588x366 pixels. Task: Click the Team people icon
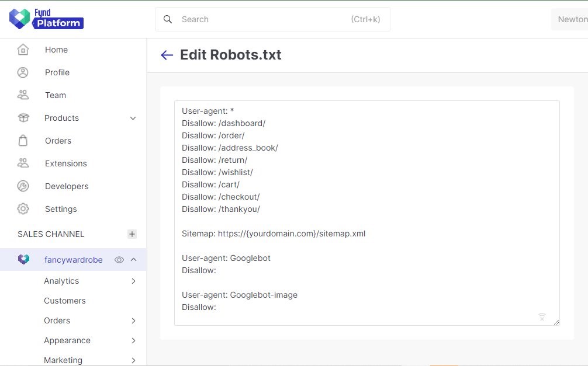click(x=23, y=95)
